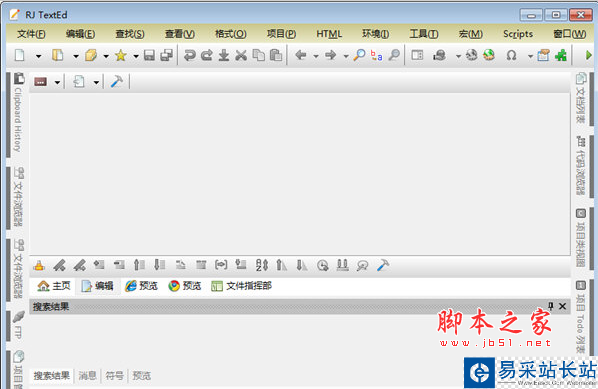Open the 文件(F) menu

point(31,34)
